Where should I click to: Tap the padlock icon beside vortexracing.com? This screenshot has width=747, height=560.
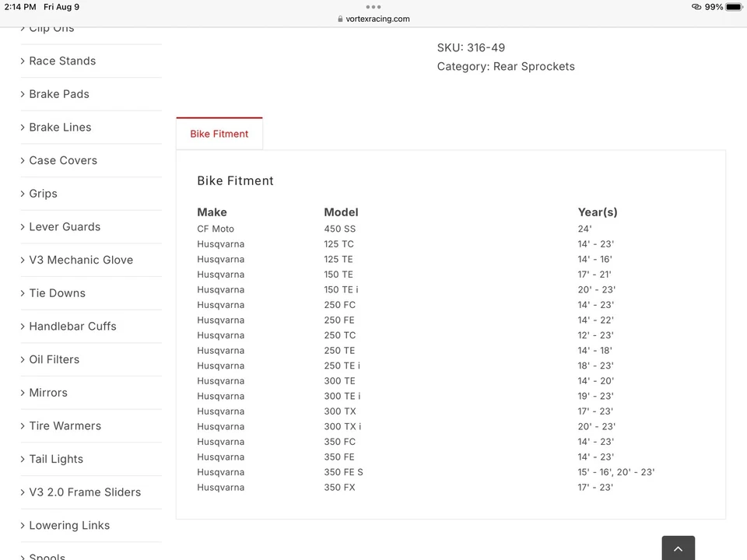pyautogui.click(x=340, y=19)
